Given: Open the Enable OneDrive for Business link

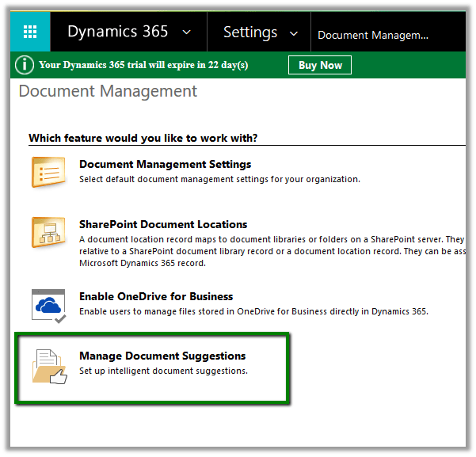Looking at the screenshot, I should (156, 297).
